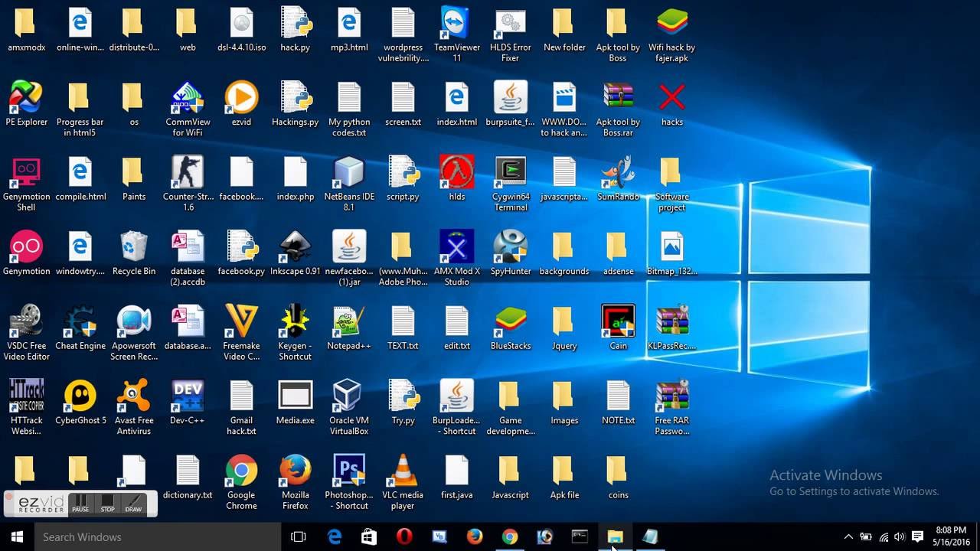
Task: Open the HLDS Error Fixer shortcut
Action: (x=511, y=34)
